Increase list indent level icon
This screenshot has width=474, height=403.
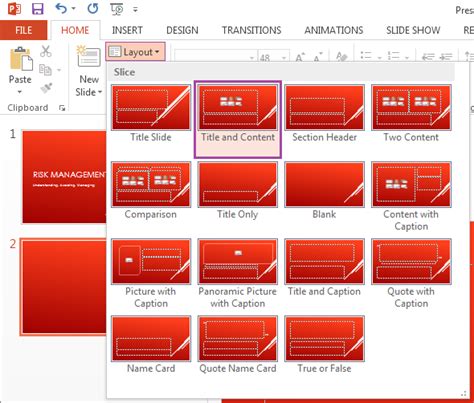tap(446, 57)
